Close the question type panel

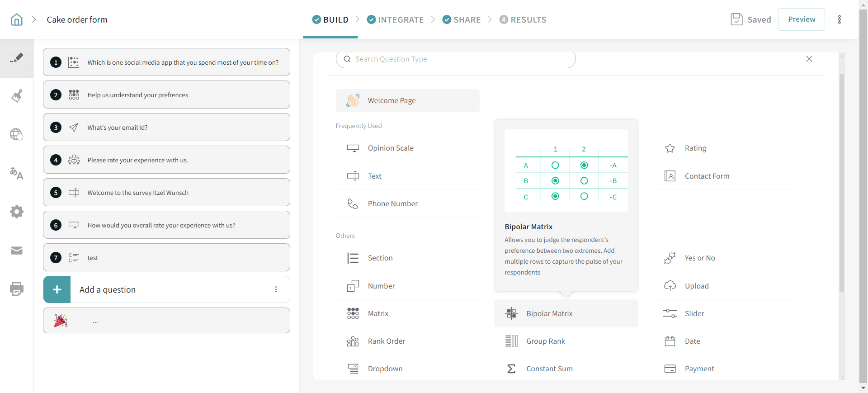coord(809,59)
